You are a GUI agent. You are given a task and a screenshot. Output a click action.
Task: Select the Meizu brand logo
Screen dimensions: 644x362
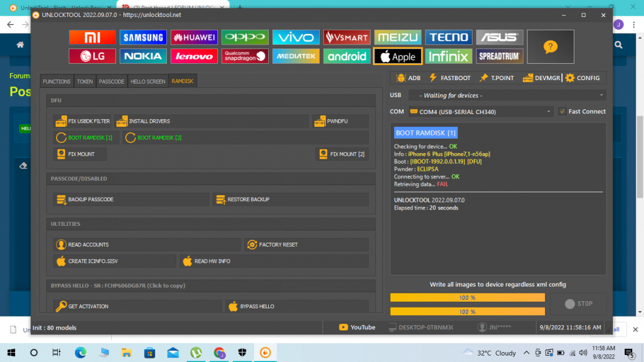tap(398, 37)
